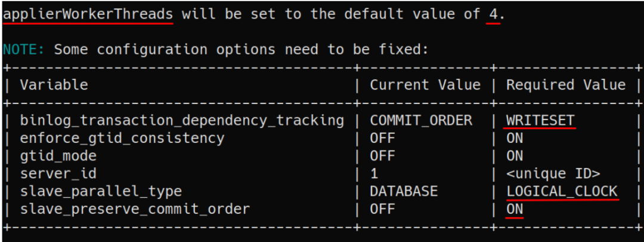
Task: Click slave_preserve_commit_order variable name
Action: [135, 209]
